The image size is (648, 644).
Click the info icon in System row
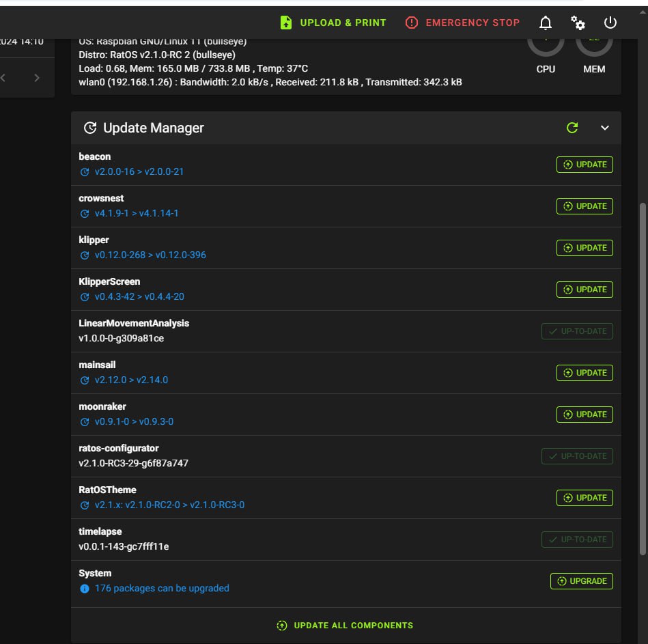click(85, 589)
